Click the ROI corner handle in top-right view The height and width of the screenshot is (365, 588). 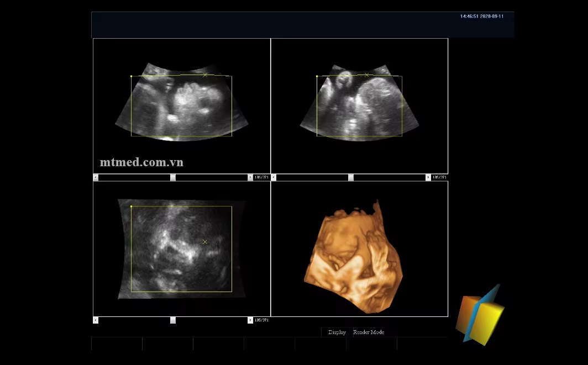tap(317, 76)
